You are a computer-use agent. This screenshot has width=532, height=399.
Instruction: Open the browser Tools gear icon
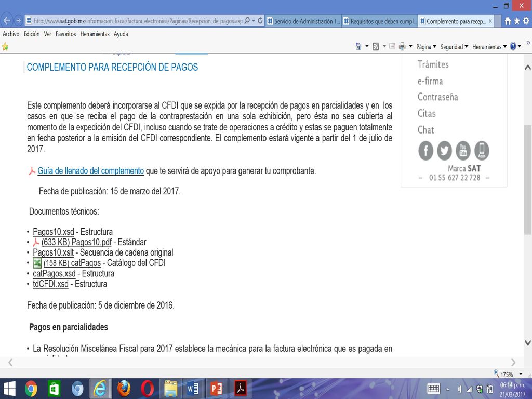point(526,21)
